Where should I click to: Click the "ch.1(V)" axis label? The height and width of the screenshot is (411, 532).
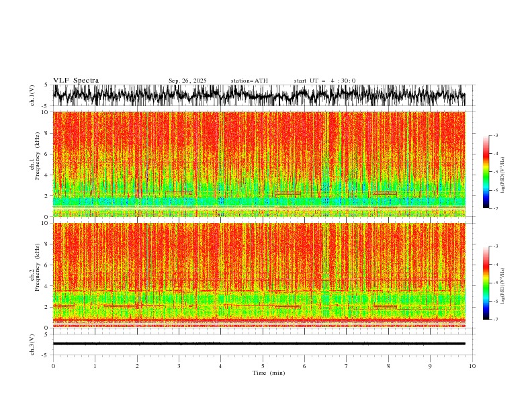(x=32, y=95)
